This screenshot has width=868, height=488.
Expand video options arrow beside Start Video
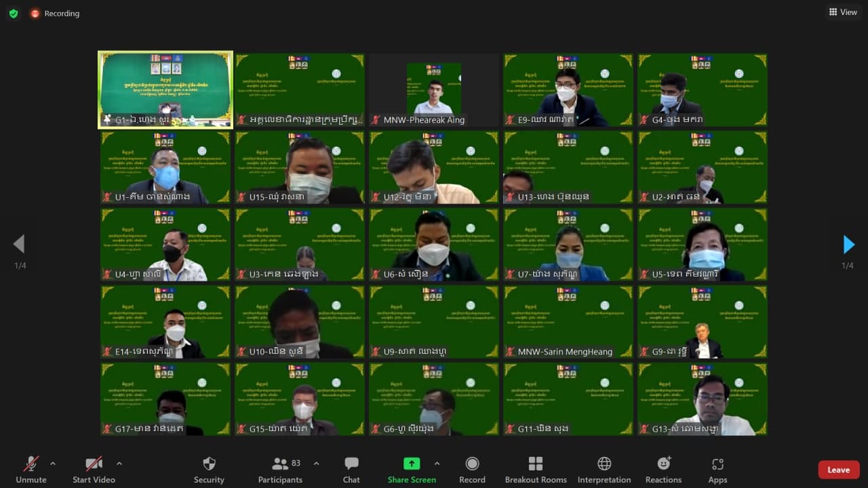point(119,464)
